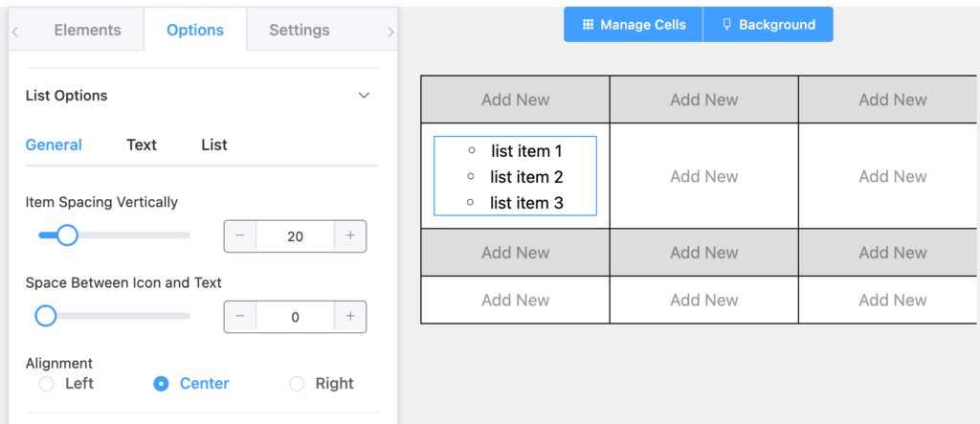980x424 pixels.
Task: Click list item 1 in the table
Action: pos(526,150)
